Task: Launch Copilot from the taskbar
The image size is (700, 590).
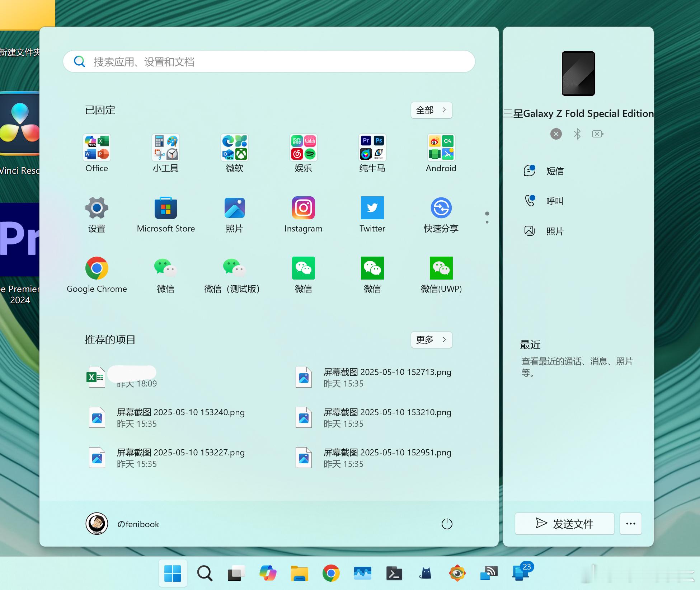Action: (268, 573)
